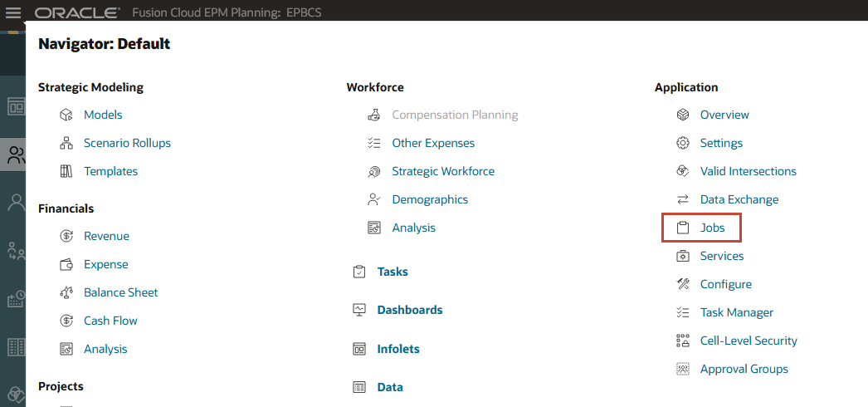Select the Tasks menu item
This screenshot has width=868, height=407.
click(x=393, y=272)
